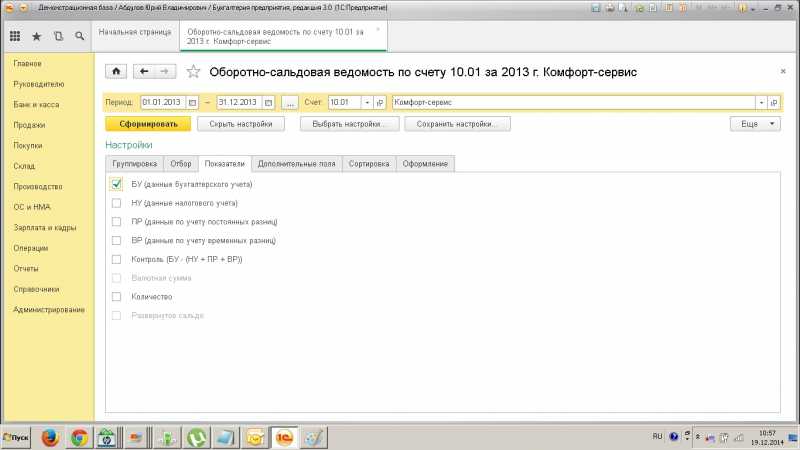Open the Paint icon in taskbar

314,438
